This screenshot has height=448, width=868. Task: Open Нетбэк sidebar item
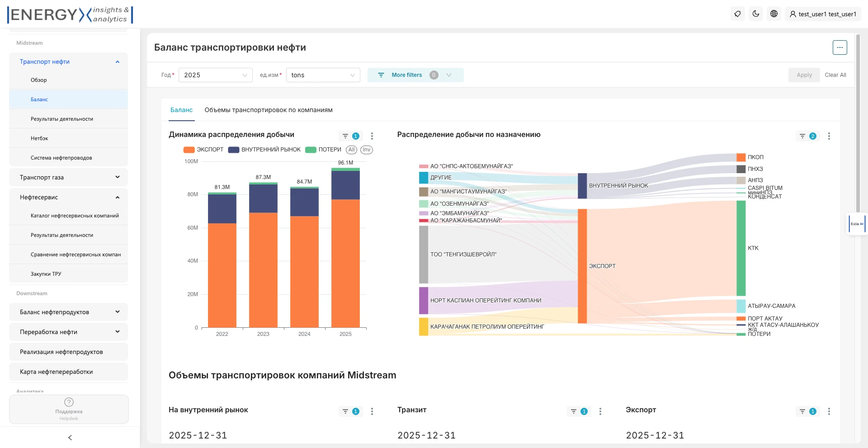click(69, 138)
